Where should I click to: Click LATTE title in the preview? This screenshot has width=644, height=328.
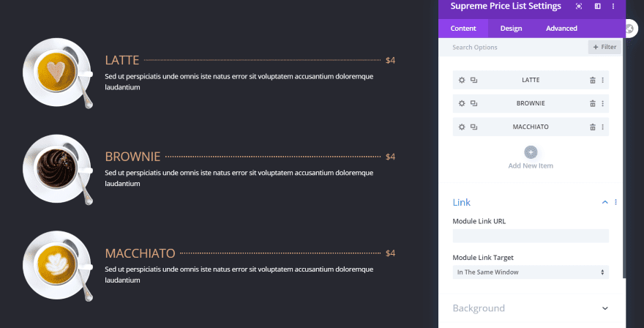122,60
